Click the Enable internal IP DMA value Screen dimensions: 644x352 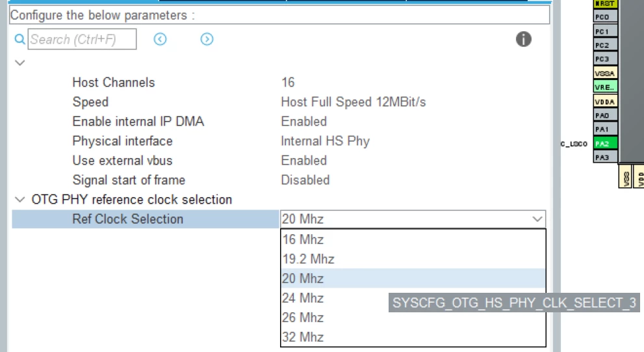tap(304, 121)
